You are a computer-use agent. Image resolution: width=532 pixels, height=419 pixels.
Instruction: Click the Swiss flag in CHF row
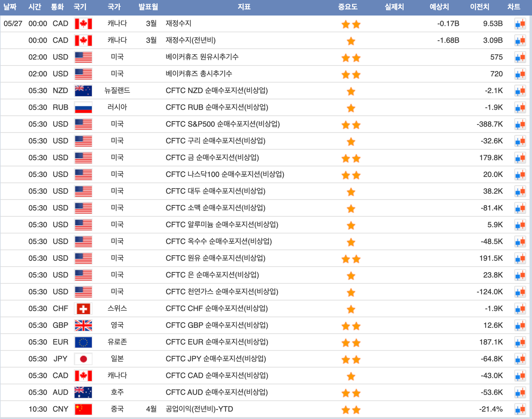[x=83, y=309]
